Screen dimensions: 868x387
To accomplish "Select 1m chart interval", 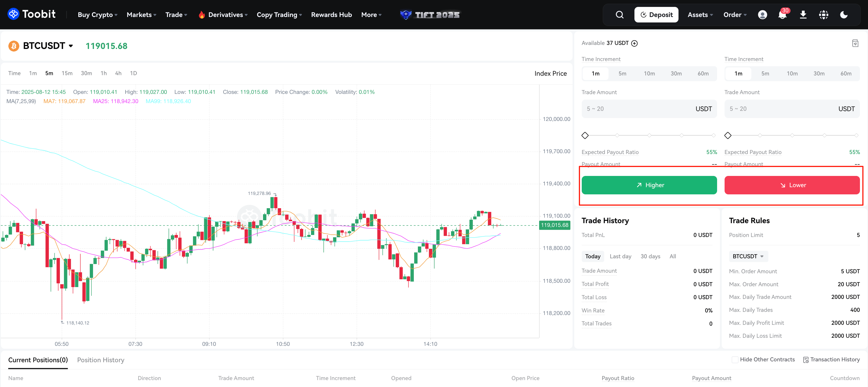I will pos(33,73).
